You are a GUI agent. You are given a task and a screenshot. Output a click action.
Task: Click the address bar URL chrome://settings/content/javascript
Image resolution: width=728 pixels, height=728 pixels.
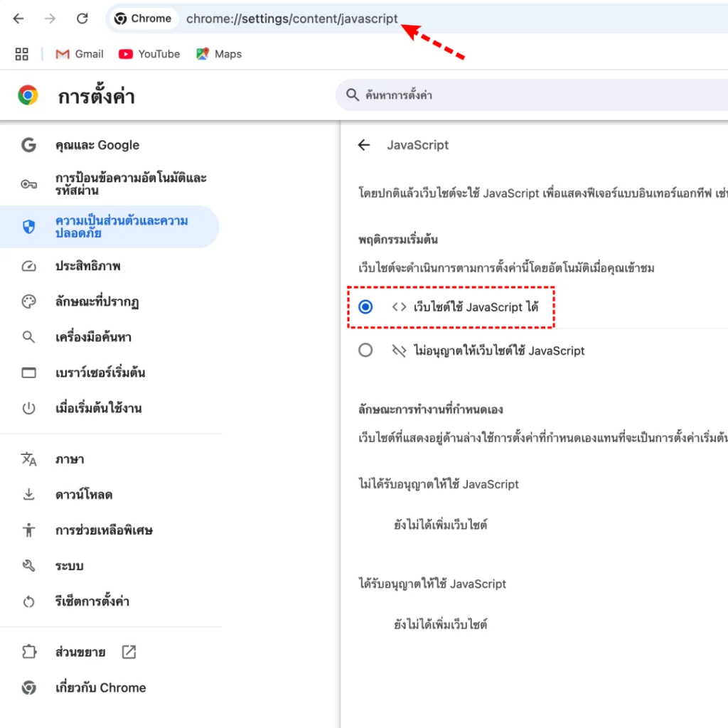point(292,18)
